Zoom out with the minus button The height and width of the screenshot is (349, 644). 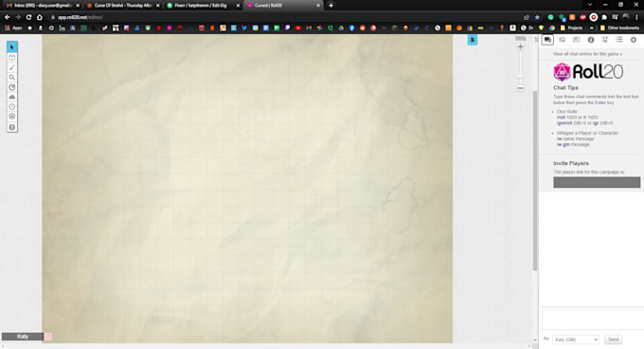point(520,88)
